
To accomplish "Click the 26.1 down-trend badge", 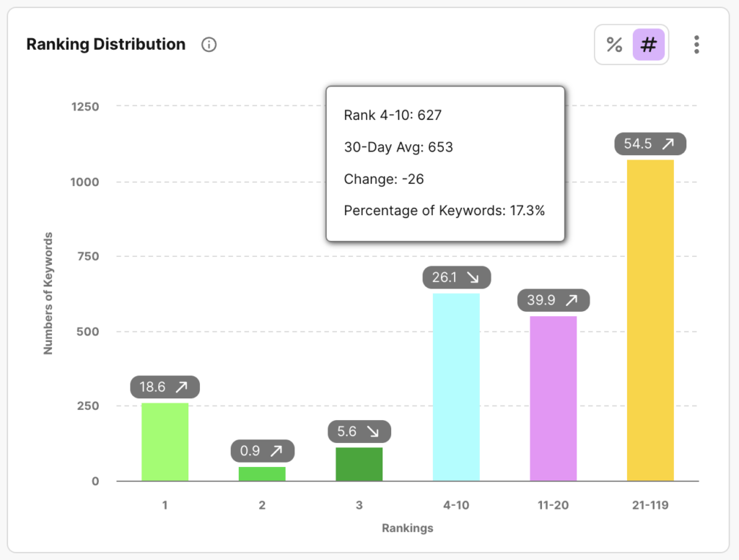I will pos(456,277).
